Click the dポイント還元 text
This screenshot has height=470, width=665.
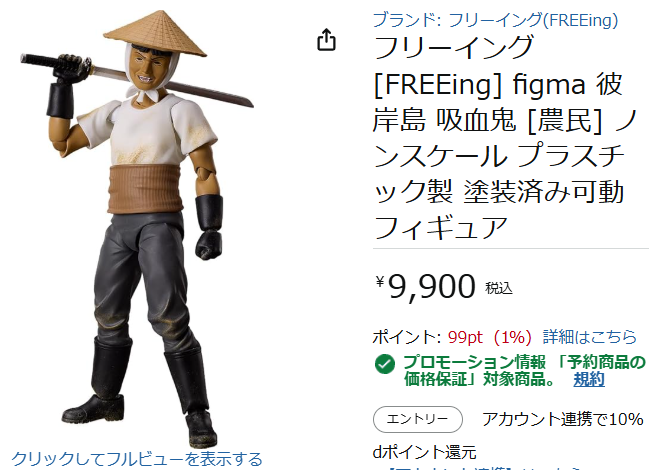(x=425, y=452)
